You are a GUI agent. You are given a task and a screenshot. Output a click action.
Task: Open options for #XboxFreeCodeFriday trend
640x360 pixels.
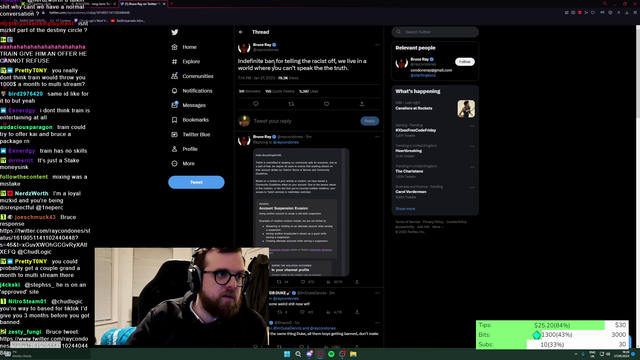pos(472,126)
